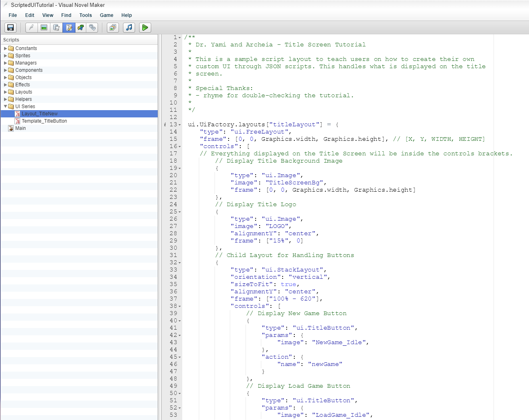The height and width of the screenshot is (420, 529).
Task: Click line number 30 in the gutter
Action: 173,248
